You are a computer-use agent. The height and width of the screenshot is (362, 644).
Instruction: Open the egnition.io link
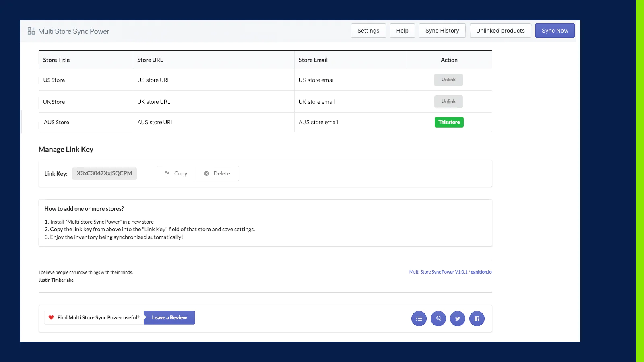(481, 271)
